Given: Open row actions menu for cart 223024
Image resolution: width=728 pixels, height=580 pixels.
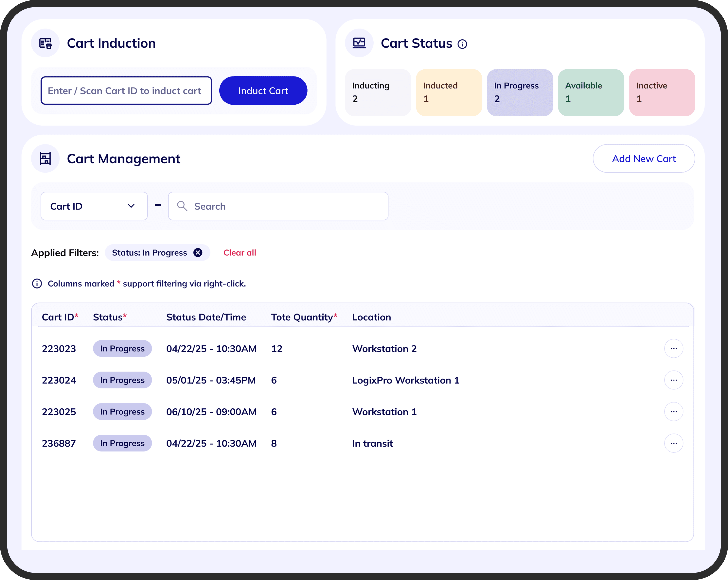Looking at the screenshot, I should (x=674, y=380).
